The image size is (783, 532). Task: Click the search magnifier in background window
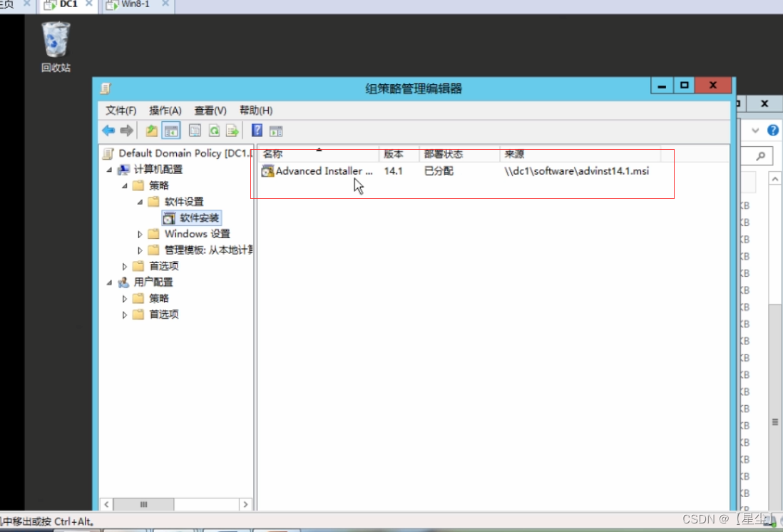[760, 156]
